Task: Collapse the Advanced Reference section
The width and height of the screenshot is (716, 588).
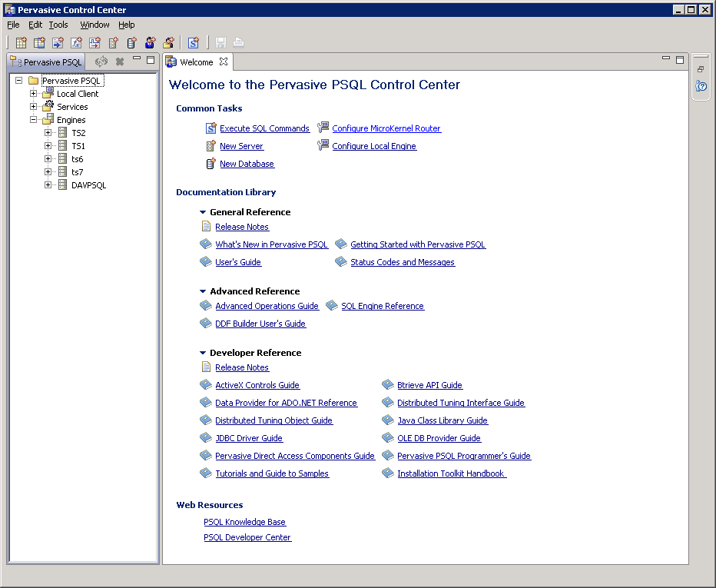Action: [203, 291]
